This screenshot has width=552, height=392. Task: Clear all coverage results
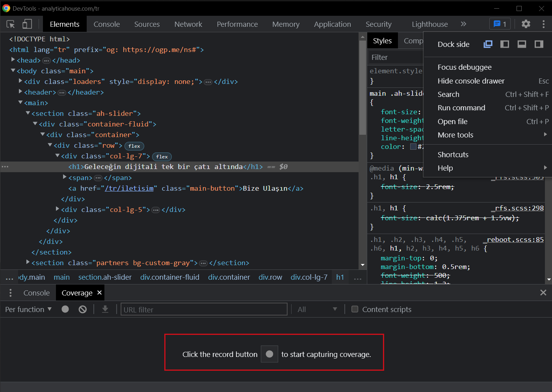82,309
